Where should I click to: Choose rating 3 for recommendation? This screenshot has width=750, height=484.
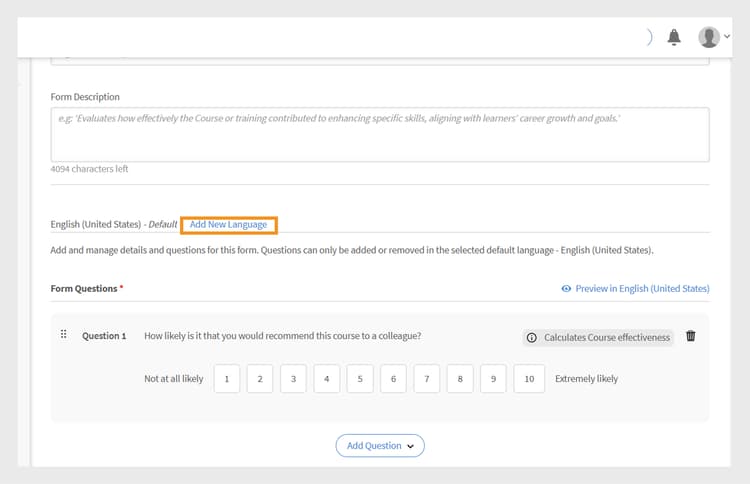(x=293, y=379)
